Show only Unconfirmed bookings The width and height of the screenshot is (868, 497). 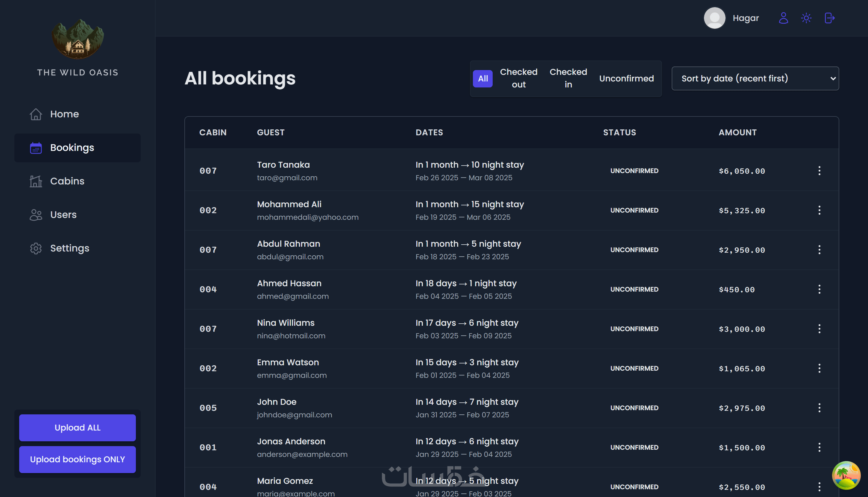click(626, 78)
